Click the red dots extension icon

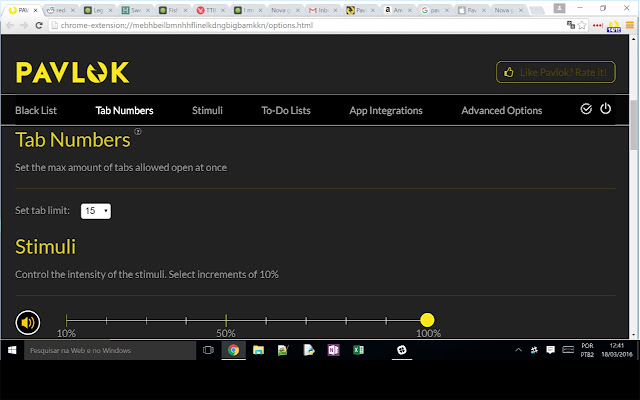[598, 25]
